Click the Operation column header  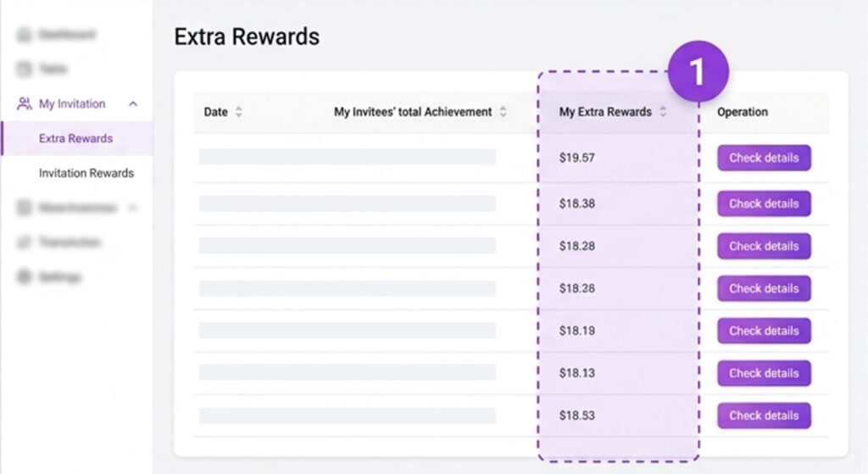coord(743,112)
